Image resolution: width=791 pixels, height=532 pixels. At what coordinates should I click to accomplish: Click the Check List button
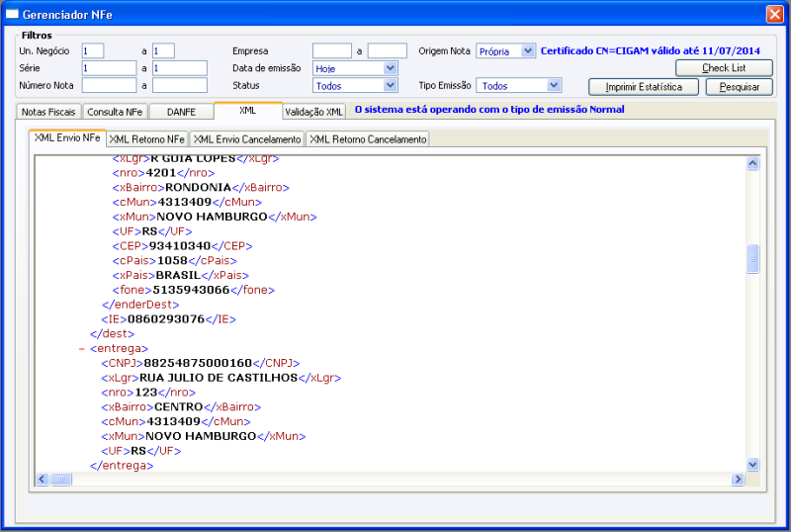point(724,67)
